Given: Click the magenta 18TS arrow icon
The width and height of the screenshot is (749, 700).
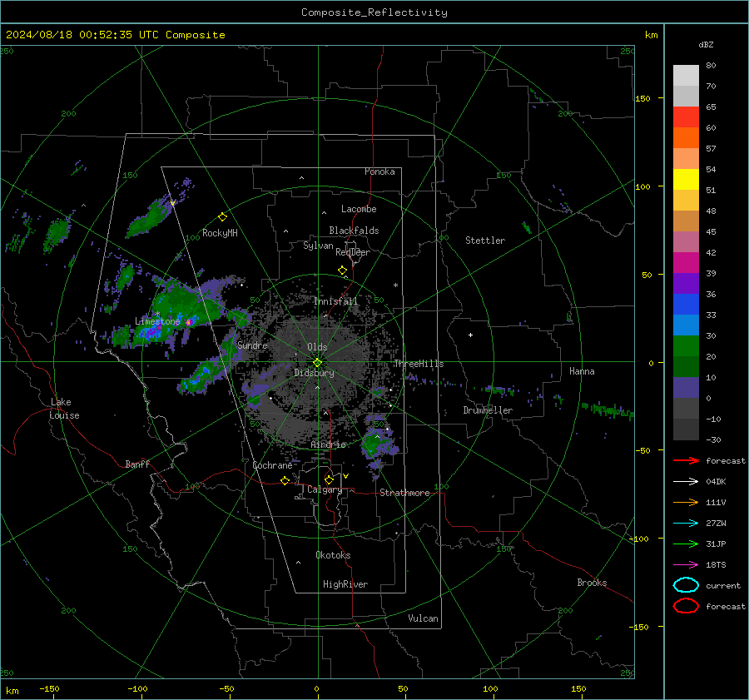Looking at the screenshot, I should [x=686, y=565].
